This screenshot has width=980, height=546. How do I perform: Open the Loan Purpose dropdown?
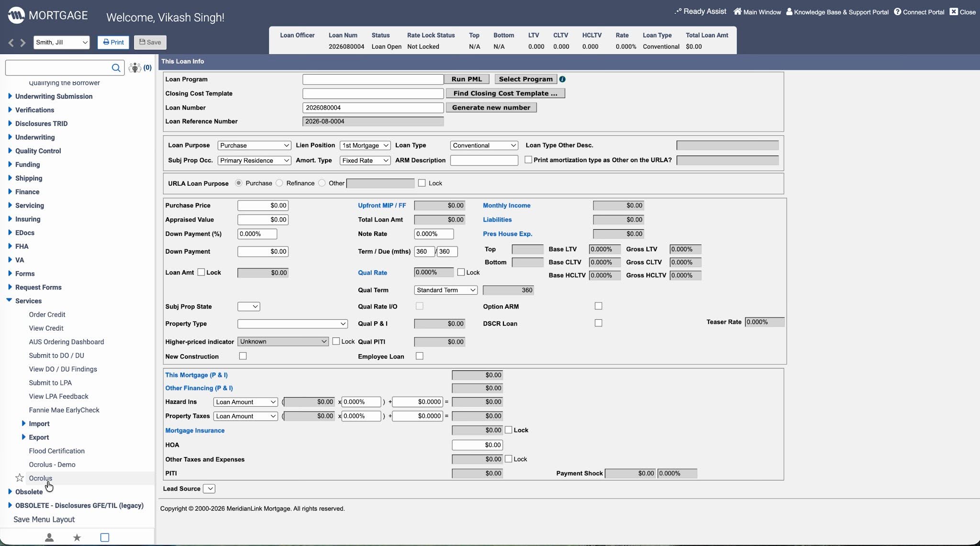point(254,145)
